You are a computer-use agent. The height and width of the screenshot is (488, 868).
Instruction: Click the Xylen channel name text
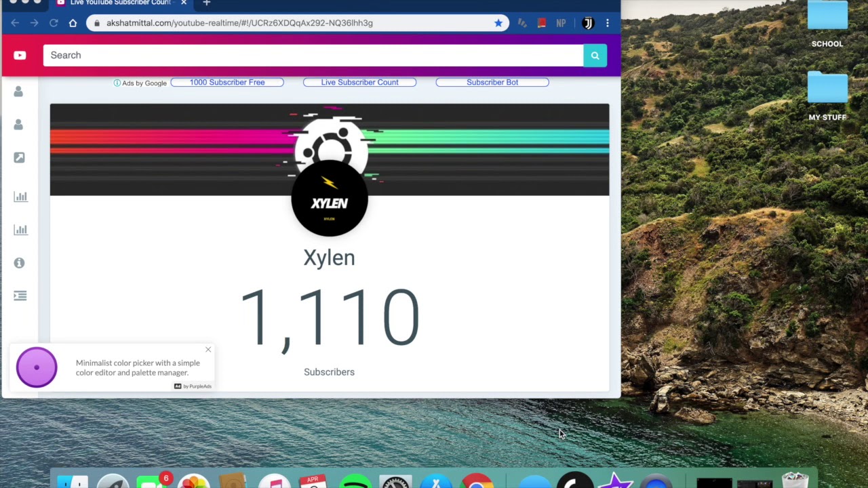(x=329, y=258)
